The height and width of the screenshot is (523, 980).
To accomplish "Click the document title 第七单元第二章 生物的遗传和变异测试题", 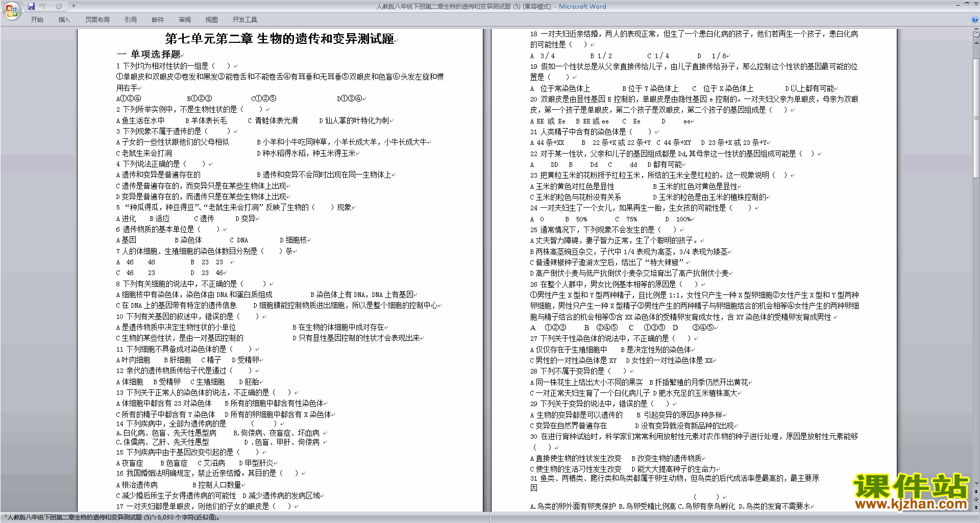I will pos(280,39).
